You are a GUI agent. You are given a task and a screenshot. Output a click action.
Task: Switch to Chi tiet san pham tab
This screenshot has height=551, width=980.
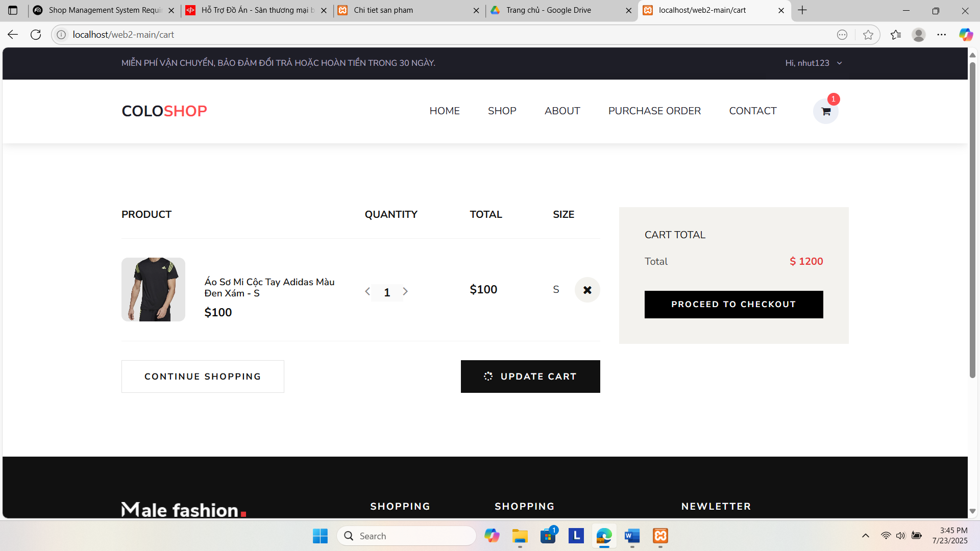(x=383, y=10)
